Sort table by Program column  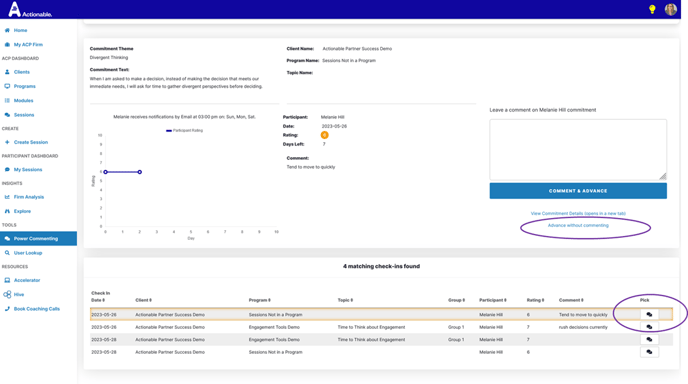pyautogui.click(x=259, y=300)
